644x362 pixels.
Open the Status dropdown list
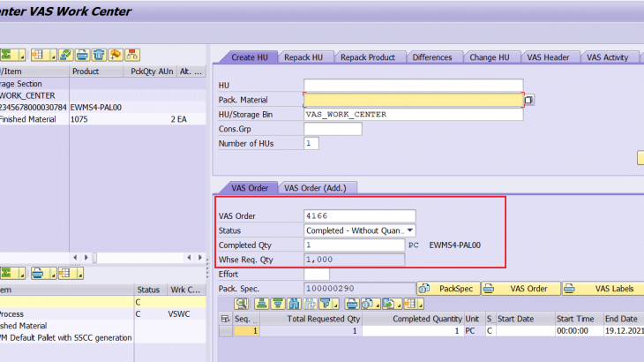point(410,230)
